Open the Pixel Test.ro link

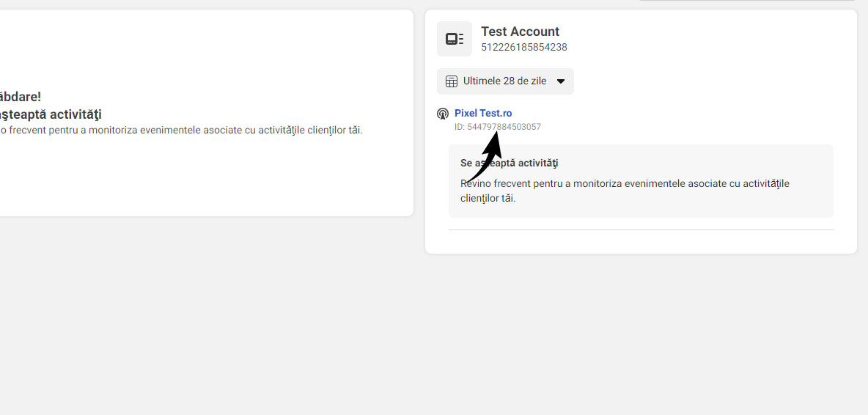click(x=483, y=114)
